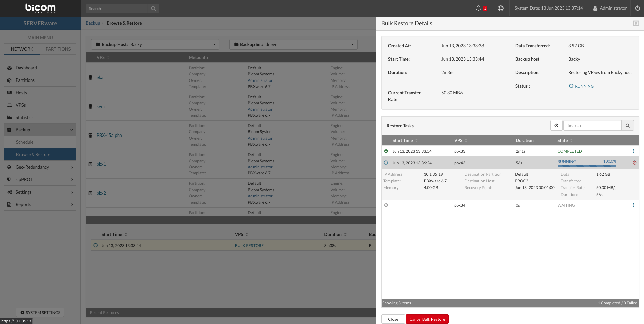
Task: Click the Close button in details panel
Action: (x=393, y=319)
